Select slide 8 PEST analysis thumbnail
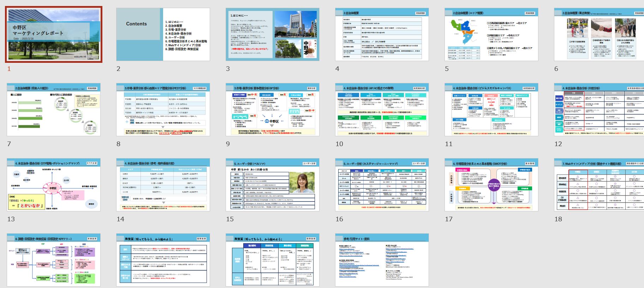 (x=163, y=110)
